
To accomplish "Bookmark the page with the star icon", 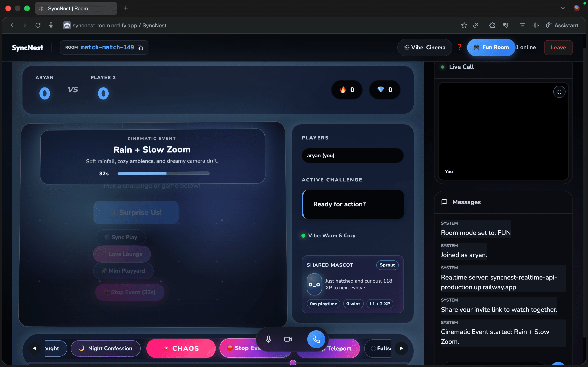I will click(x=464, y=25).
